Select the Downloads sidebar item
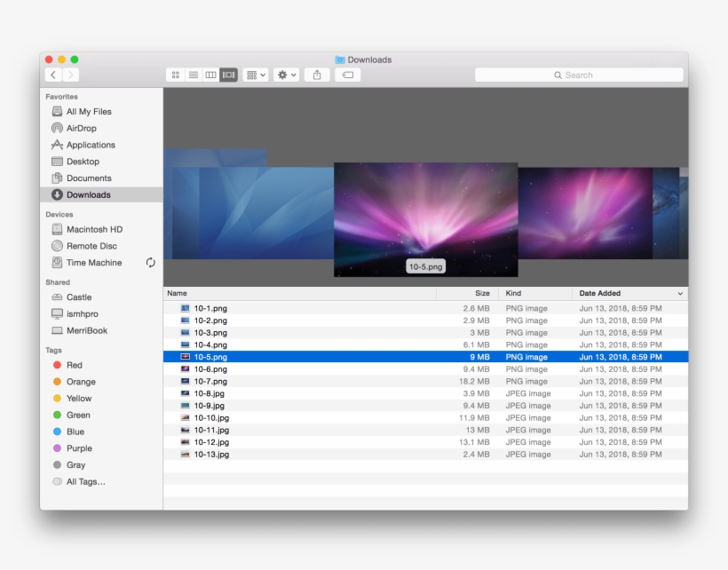 [87, 194]
